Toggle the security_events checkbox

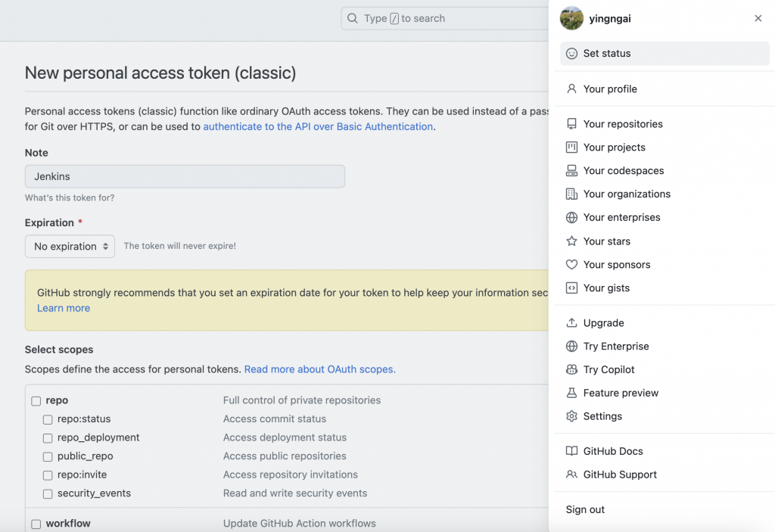[48, 494]
